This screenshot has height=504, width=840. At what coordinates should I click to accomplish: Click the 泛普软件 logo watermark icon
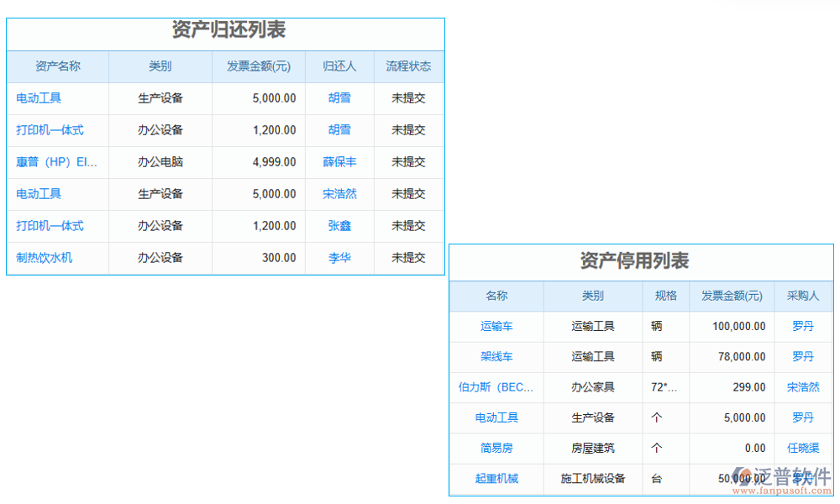(x=744, y=476)
